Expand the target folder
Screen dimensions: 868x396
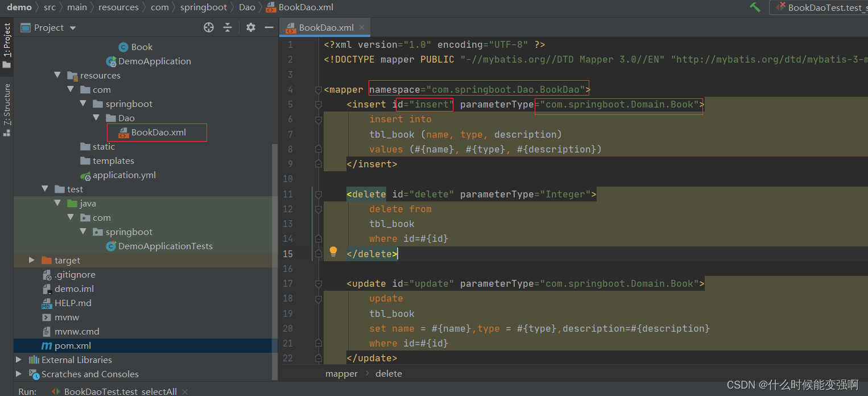pyautogui.click(x=32, y=260)
